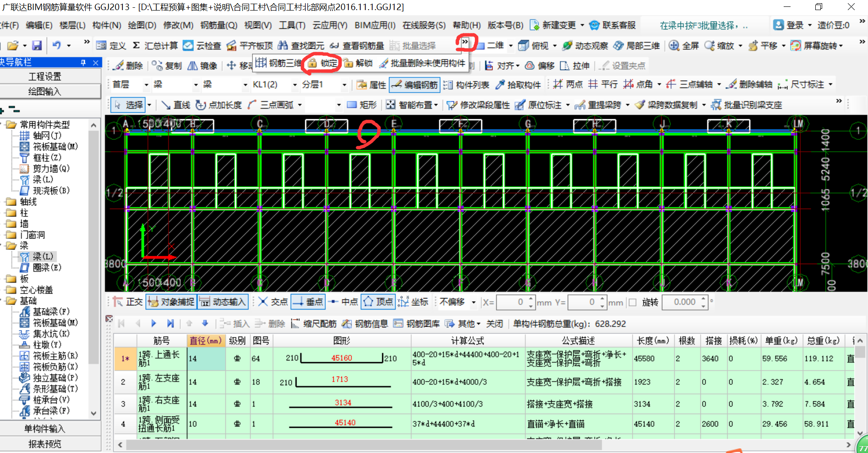Screen dimensions: 868x453
Task: Click the 镜像 mirror tool
Action: coord(202,66)
